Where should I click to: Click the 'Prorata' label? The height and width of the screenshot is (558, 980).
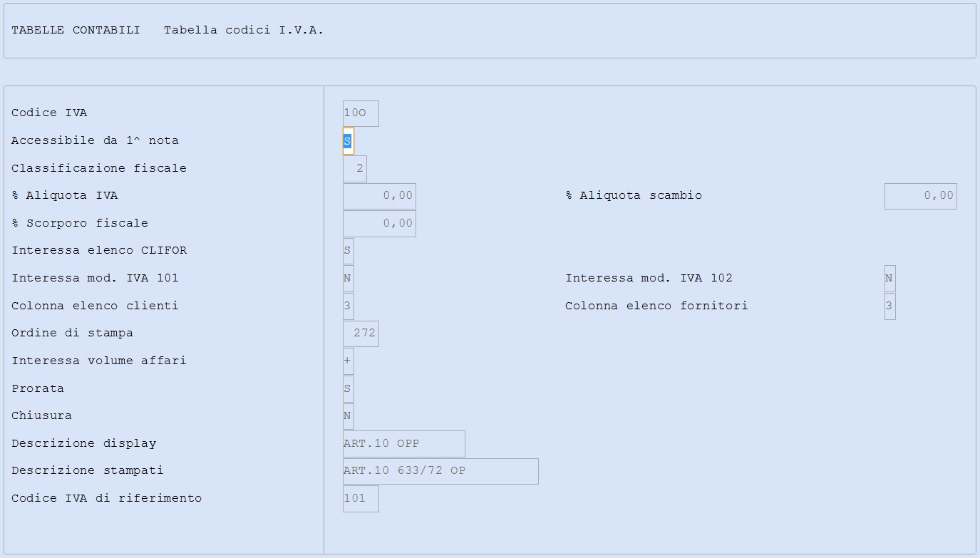tap(38, 389)
